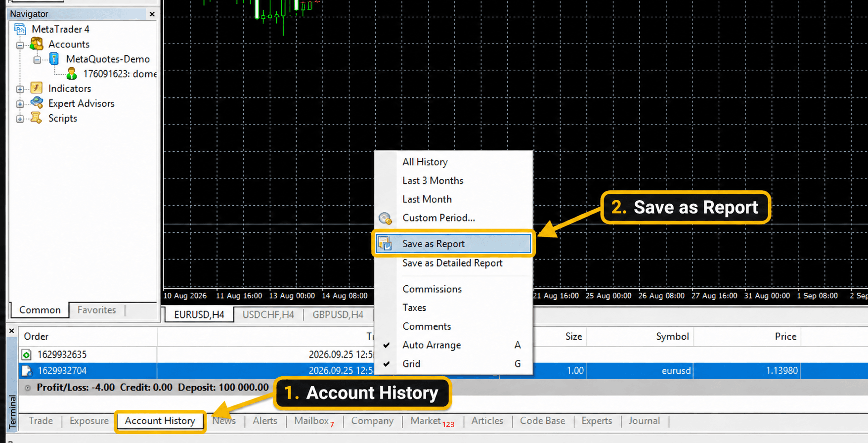The height and width of the screenshot is (443, 868).
Task: Open the Journal tab
Action: tap(644, 421)
